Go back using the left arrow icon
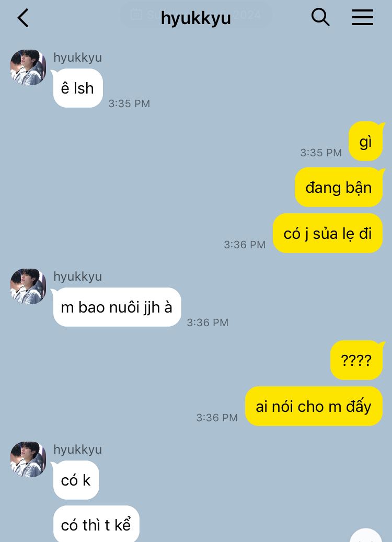Image resolution: width=392 pixels, height=542 pixels. (23, 18)
